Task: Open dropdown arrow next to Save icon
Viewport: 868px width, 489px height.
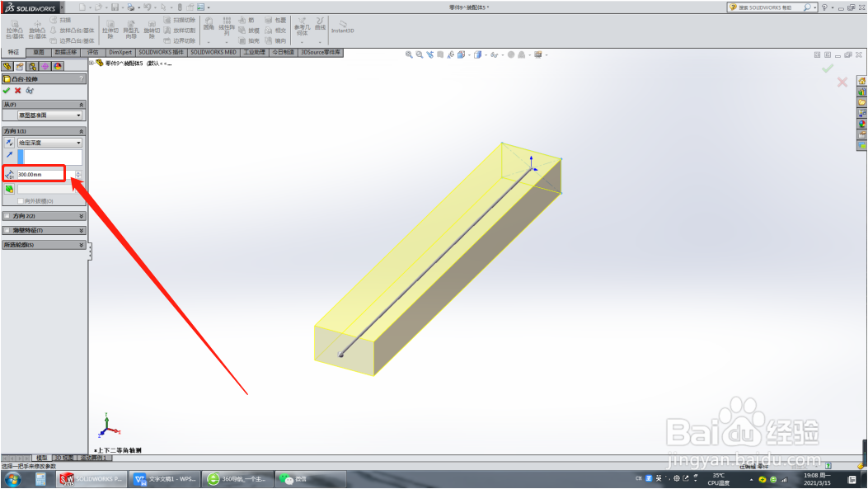Action: [x=122, y=7]
